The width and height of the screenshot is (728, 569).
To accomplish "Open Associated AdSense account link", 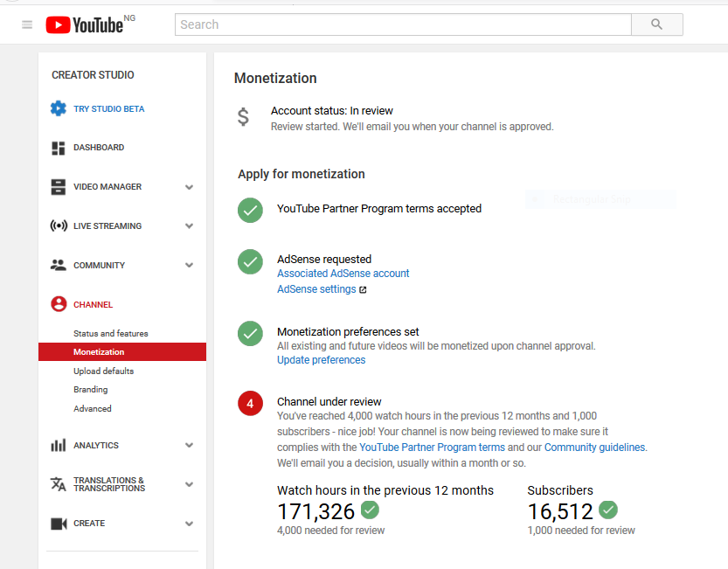I will pyautogui.click(x=343, y=274).
